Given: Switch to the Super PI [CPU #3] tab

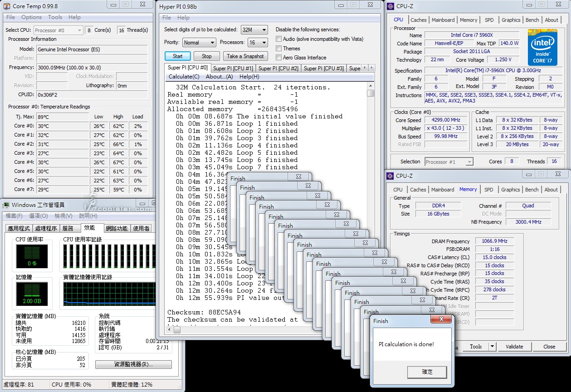Looking at the screenshot, I should point(324,69).
